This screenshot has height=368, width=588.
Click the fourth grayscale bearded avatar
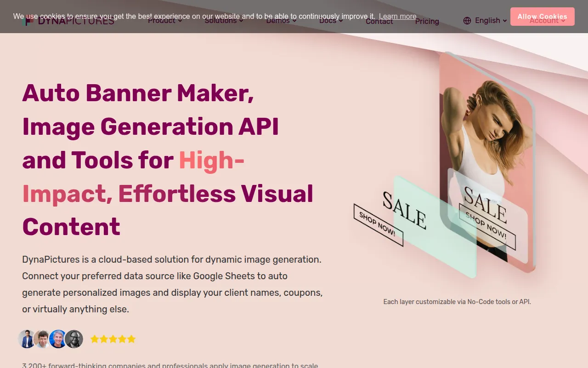click(x=74, y=339)
